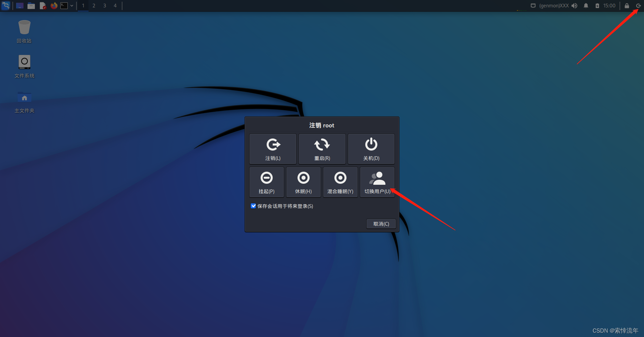
Task: Open the 回收站 trash desktop icon
Action: [24, 32]
